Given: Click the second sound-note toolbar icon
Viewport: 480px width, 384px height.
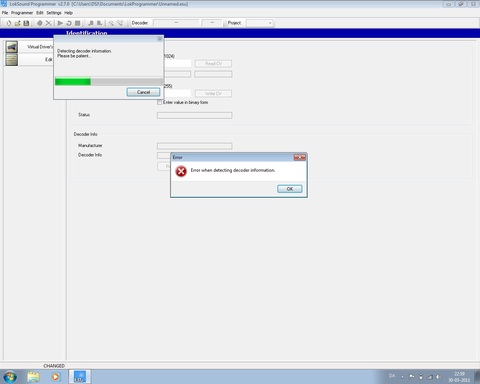Looking at the screenshot, I should [x=99, y=23].
